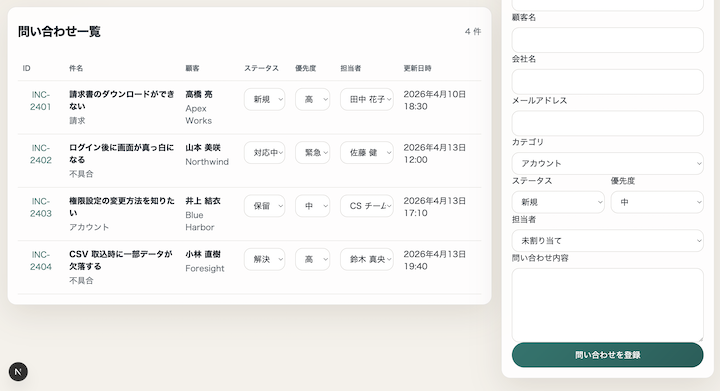Click into the 問い合わせ内容 textarea

tap(608, 305)
